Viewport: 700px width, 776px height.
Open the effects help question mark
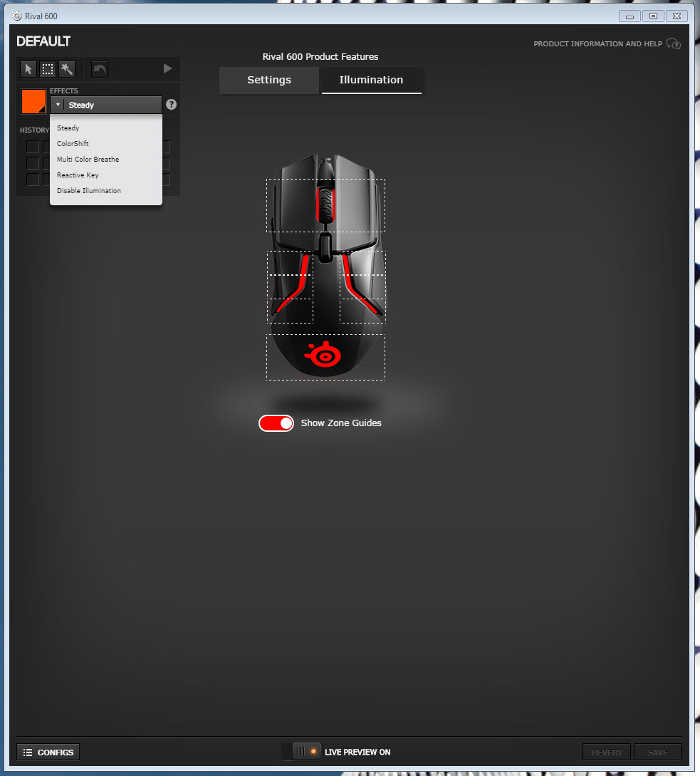click(x=171, y=105)
